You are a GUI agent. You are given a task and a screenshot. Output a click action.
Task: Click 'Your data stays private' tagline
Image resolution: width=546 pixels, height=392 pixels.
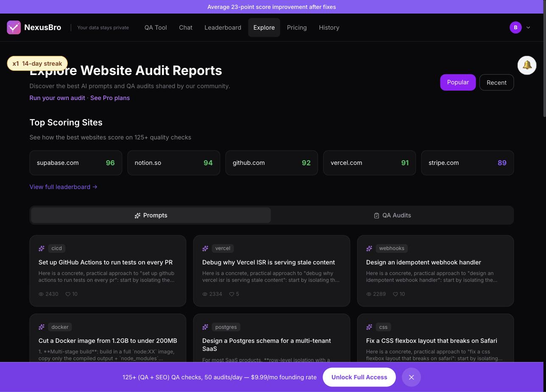103,28
